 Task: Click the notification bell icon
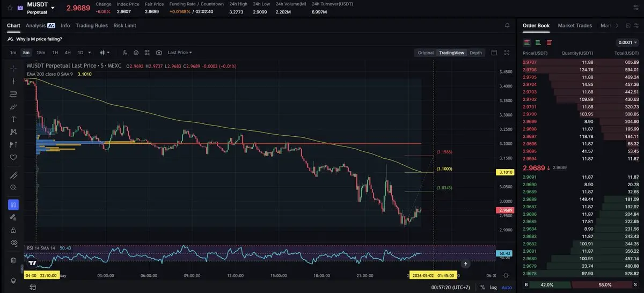coord(507,25)
